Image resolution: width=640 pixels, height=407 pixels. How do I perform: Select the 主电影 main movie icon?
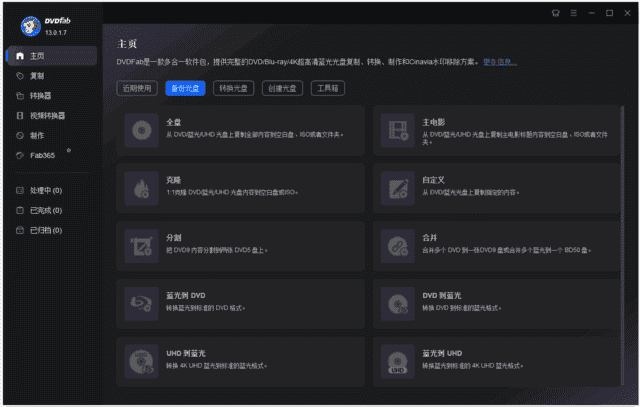click(399, 128)
